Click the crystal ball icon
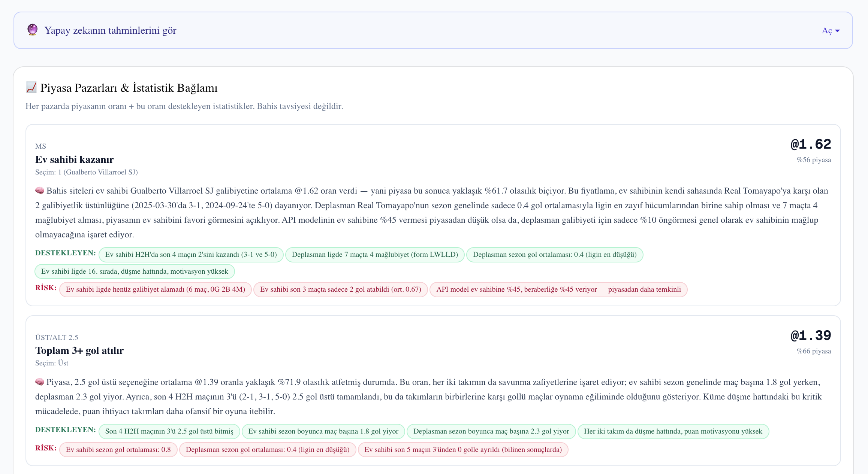The width and height of the screenshot is (868, 474). [x=33, y=30]
